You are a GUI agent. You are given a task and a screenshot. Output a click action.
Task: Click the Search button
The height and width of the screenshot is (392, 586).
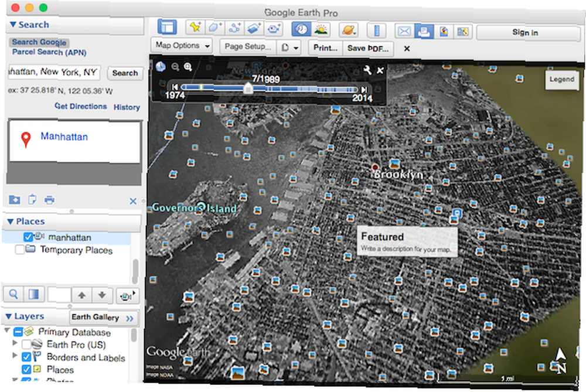[125, 73]
